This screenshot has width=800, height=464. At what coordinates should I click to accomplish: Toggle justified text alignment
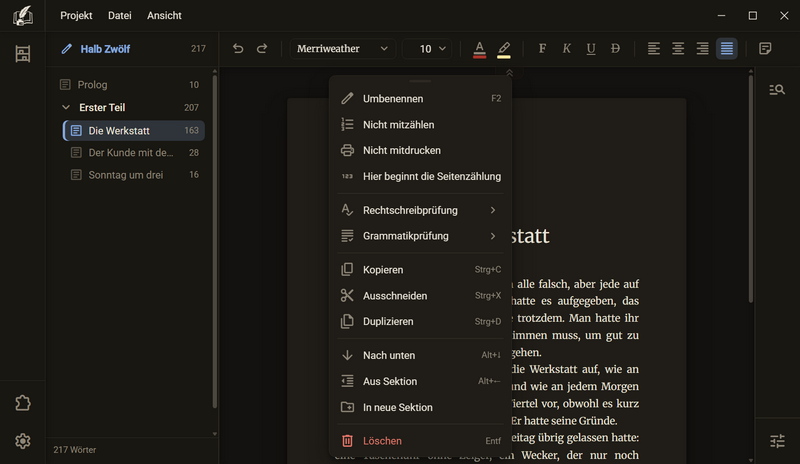pyautogui.click(x=727, y=48)
